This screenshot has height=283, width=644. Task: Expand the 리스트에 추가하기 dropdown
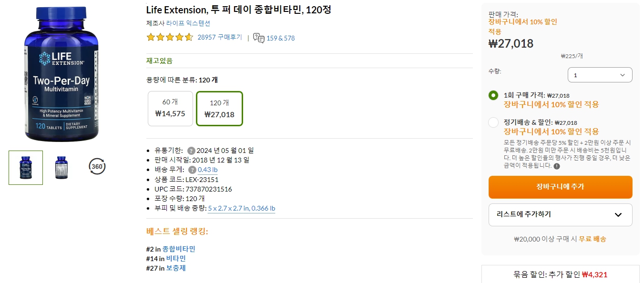[560, 215]
